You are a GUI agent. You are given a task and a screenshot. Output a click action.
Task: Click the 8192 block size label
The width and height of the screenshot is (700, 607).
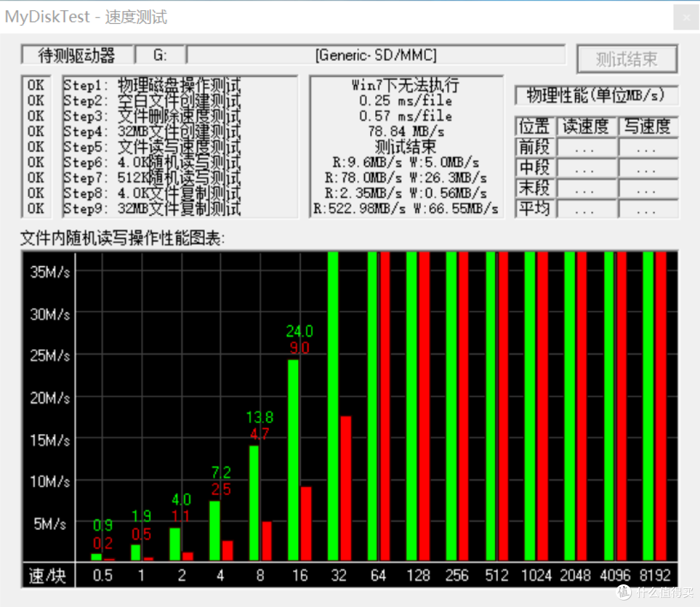click(x=655, y=575)
